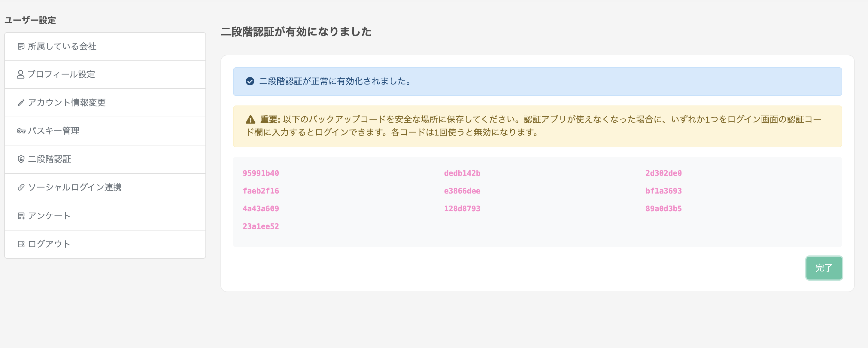This screenshot has height=348, width=868.
Task: Click backup code dedb142b
Action: pos(462,173)
